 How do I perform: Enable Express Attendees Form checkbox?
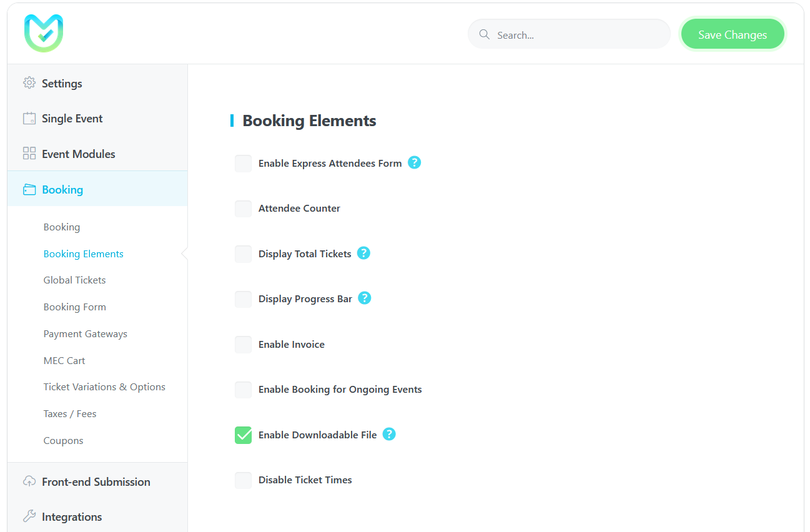coord(244,164)
